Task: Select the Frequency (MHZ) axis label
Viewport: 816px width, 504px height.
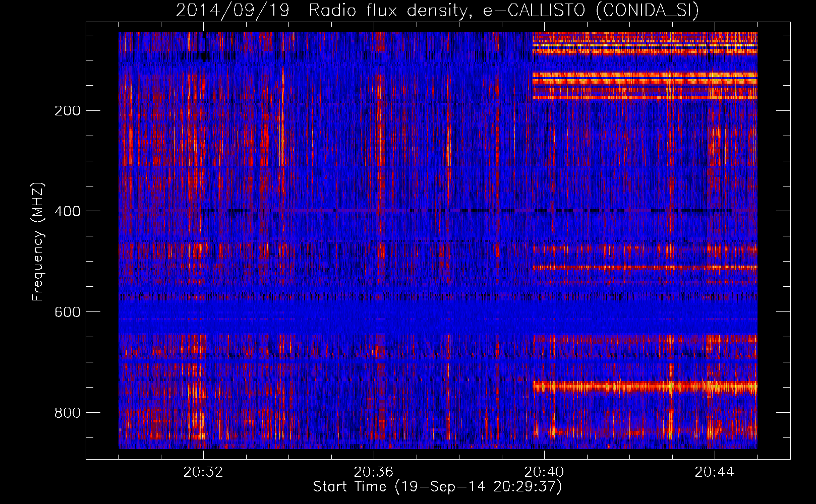Action: [38, 242]
